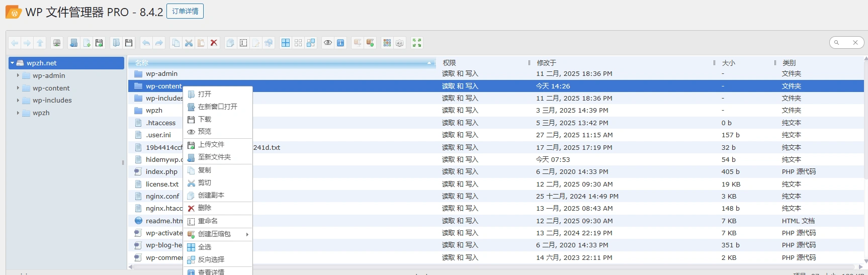Sort by the 名称 column header

(282, 63)
